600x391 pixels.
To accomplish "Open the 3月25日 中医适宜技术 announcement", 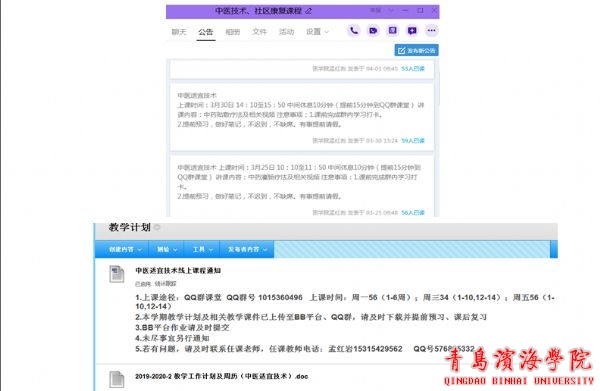I will pos(302,186).
